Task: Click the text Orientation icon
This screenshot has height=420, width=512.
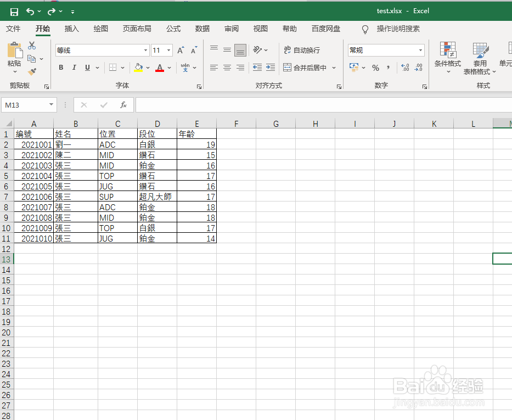Action: click(257, 49)
